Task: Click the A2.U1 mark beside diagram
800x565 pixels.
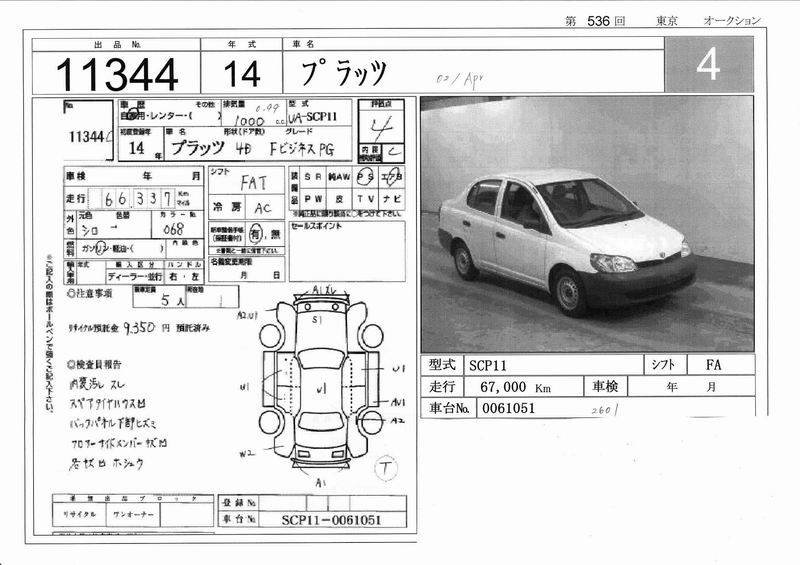Action: coord(247,316)
